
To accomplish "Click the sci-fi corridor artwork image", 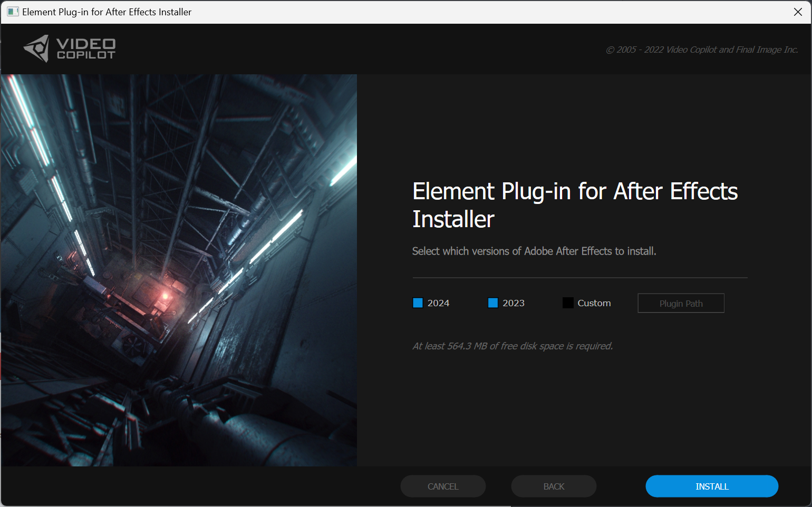I will [x=179, y=270].
